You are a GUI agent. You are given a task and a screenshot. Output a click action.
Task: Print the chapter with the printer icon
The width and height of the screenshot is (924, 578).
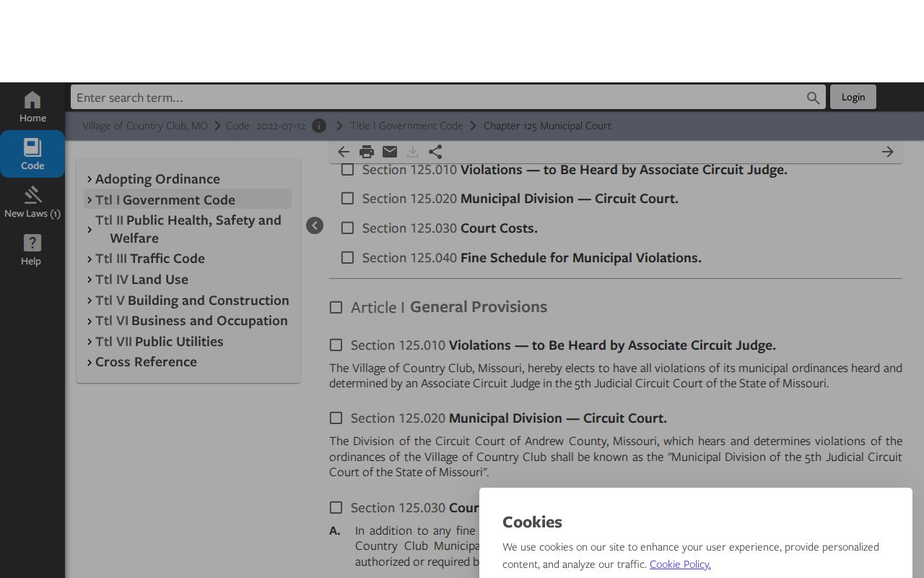pyautogui.click(x=367, y=152)
